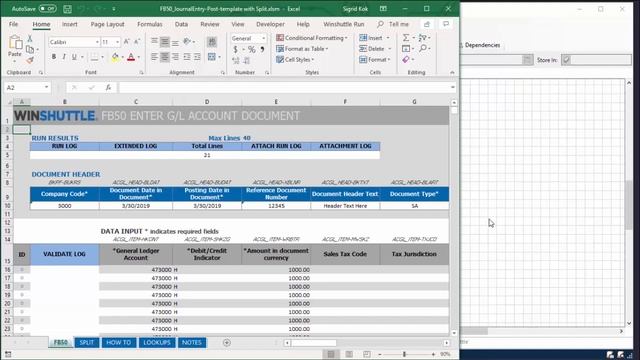This screenshot has height=360, width=640.
Task: Select the NOTES sheet tab
Action: [191, 342]
